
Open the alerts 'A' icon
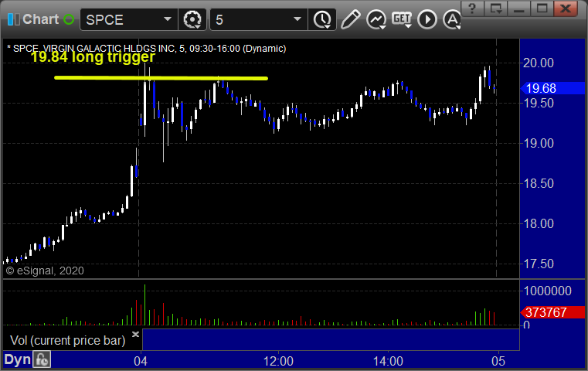(x=452, y=19)
